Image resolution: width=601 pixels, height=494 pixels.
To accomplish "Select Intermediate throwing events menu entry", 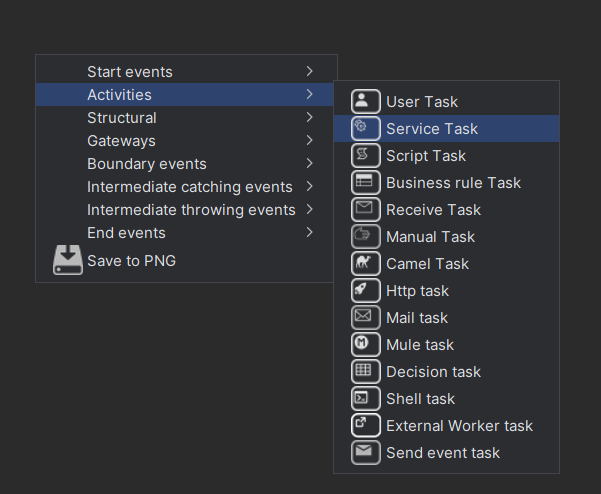I will pyautogui.click(x=191, y=210).
